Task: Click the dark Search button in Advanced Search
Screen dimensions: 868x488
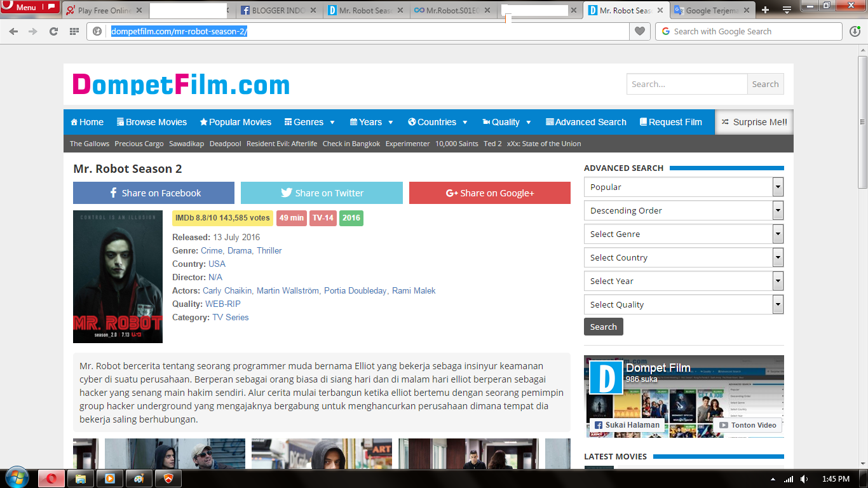Action: click(x=604, y=327)
